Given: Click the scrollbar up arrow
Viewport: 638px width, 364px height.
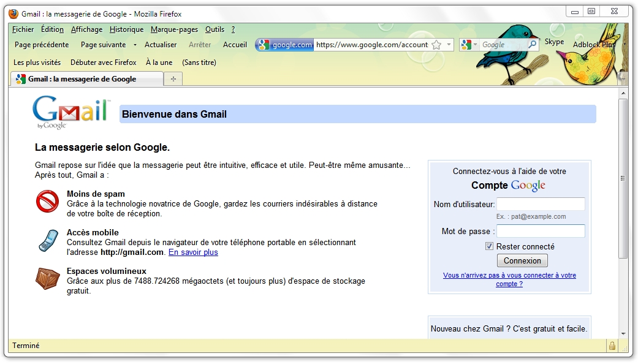Looking at the screenshot, I should point(623,94).
